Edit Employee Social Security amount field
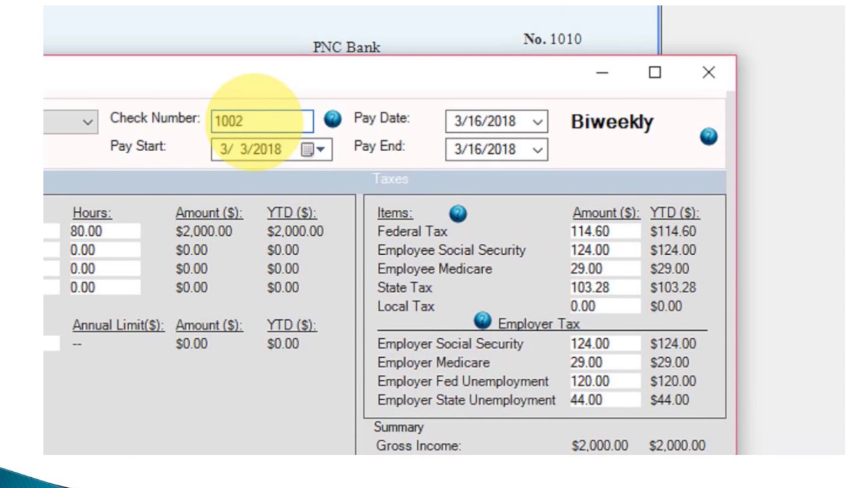Viewport: 868px width, 488px height. 605,250
